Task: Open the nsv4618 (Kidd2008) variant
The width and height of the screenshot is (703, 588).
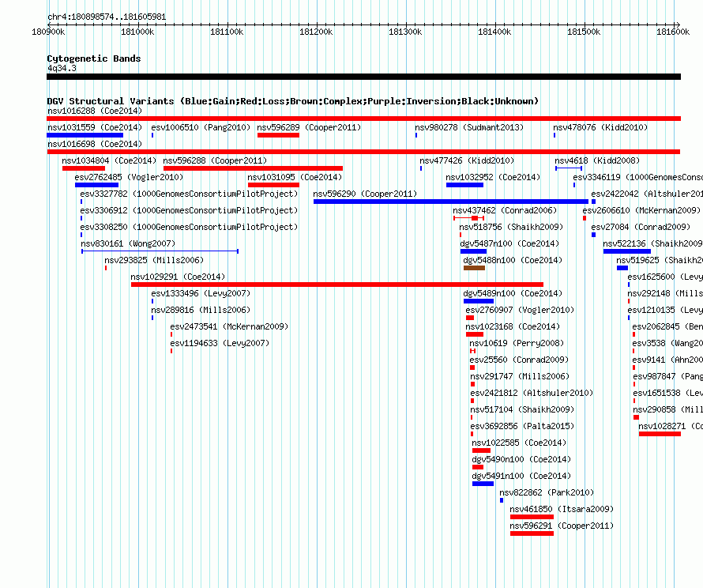Action: pyautogui.click(x=597, y=160)
